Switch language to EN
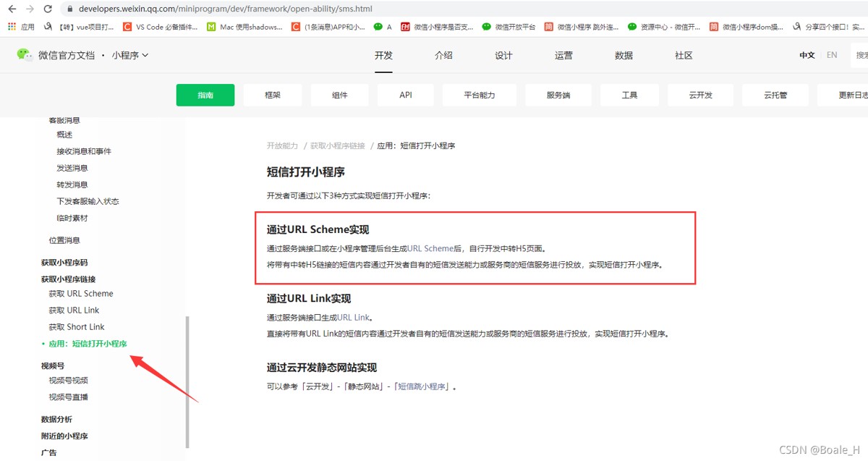This screenshot has height=461, width=868. coord(832,55)
